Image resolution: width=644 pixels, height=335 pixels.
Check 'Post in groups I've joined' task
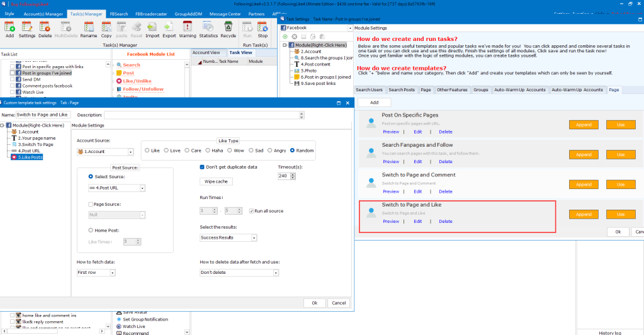[13, 73]
